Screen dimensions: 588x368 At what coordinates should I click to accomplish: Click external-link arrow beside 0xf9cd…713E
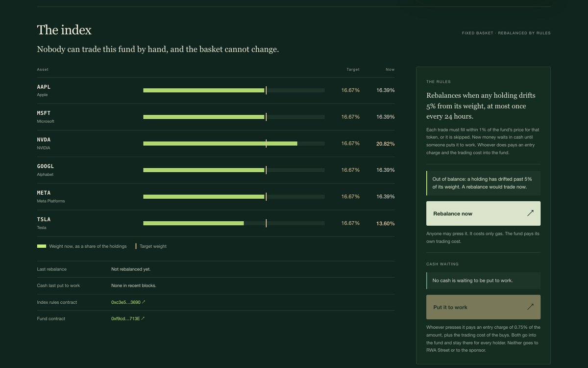point(143,318)
